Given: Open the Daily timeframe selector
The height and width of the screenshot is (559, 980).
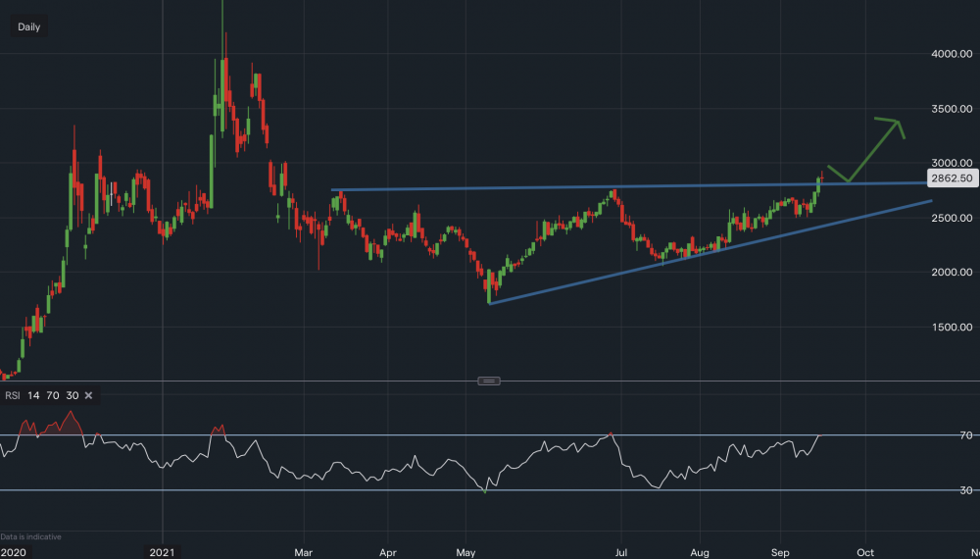Looking at the screenshot, I should point(29,27).
